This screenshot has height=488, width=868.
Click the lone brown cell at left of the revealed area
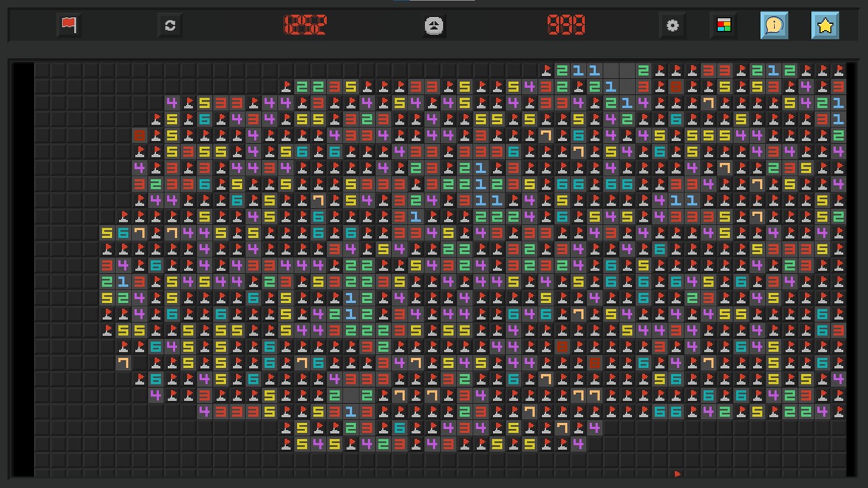(140, 135)
